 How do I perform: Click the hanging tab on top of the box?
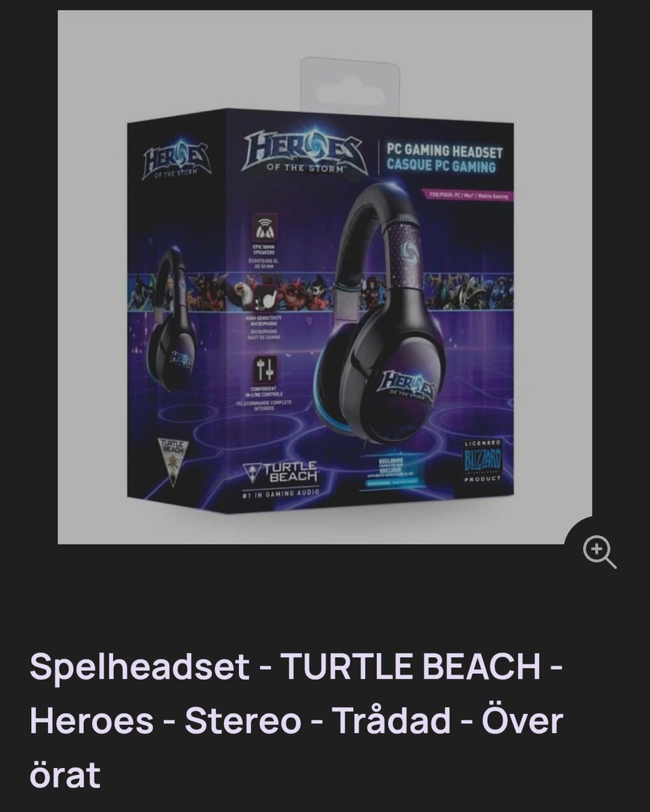350,85
